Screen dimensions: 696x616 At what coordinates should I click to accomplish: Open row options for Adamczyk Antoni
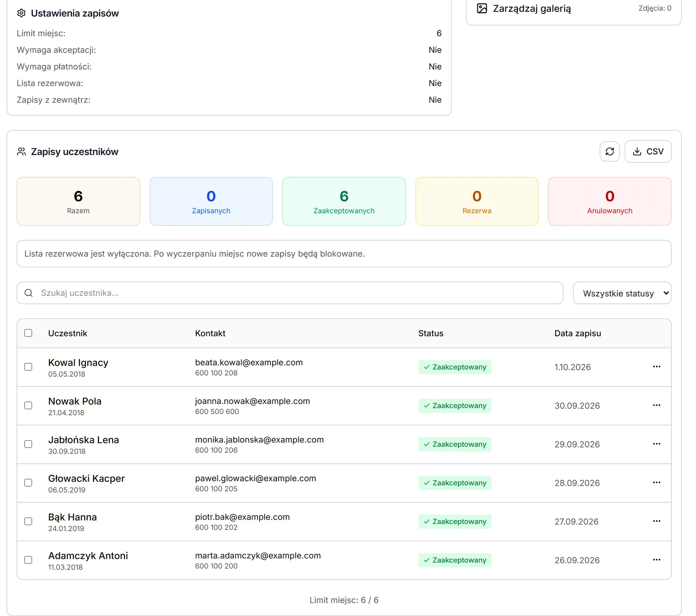[x=656, y=560]
